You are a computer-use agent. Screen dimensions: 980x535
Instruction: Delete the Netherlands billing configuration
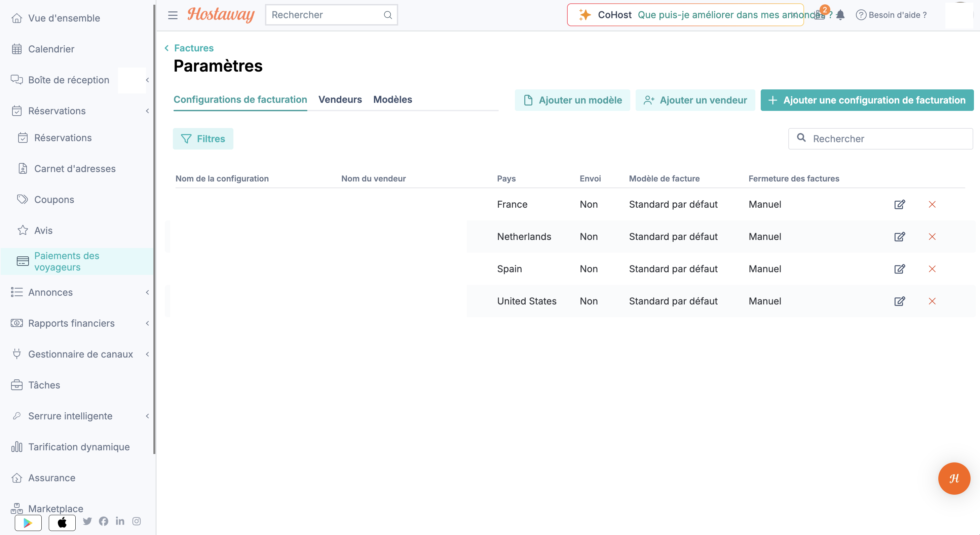pyautogui.click(x=932, y=237)
